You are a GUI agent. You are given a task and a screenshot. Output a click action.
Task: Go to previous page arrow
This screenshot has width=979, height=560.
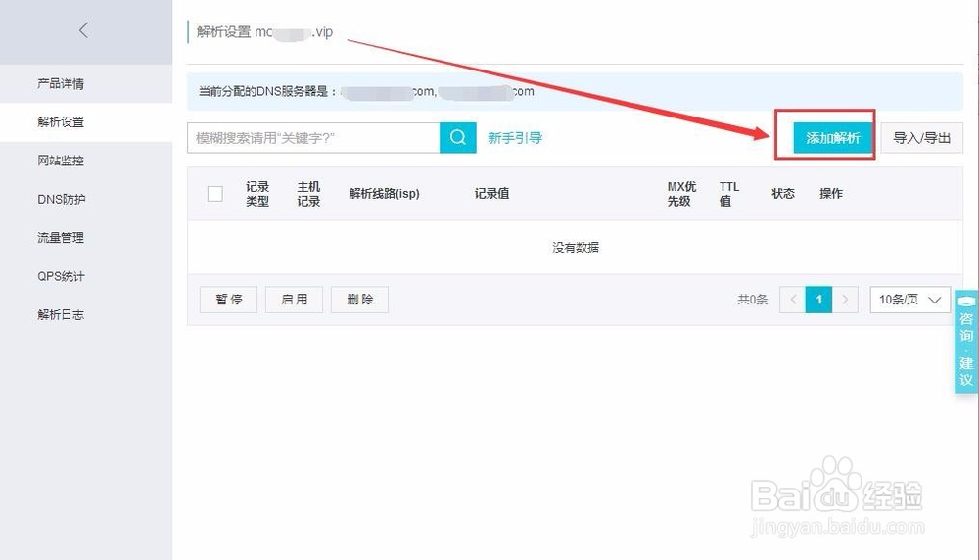[x=793, y=300]
